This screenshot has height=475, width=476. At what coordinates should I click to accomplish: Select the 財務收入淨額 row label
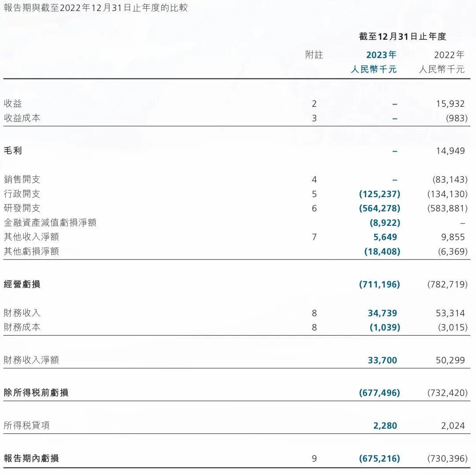pyautogui.click(x=31, y=360)
